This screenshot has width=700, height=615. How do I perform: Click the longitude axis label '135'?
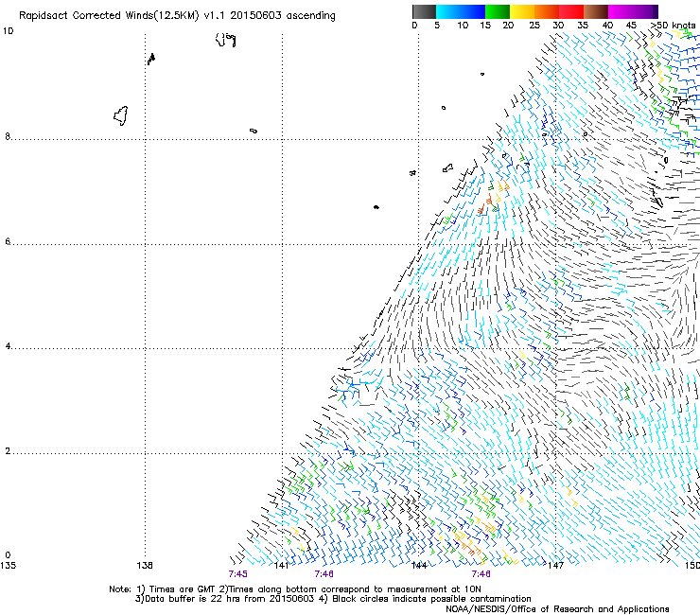(x=8, y=566)
